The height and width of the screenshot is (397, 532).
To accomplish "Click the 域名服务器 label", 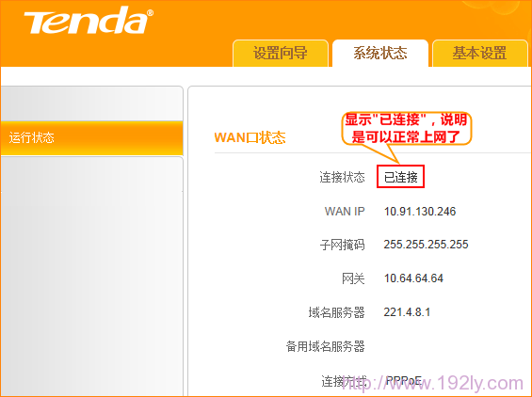I will click(x=336, y=312).
